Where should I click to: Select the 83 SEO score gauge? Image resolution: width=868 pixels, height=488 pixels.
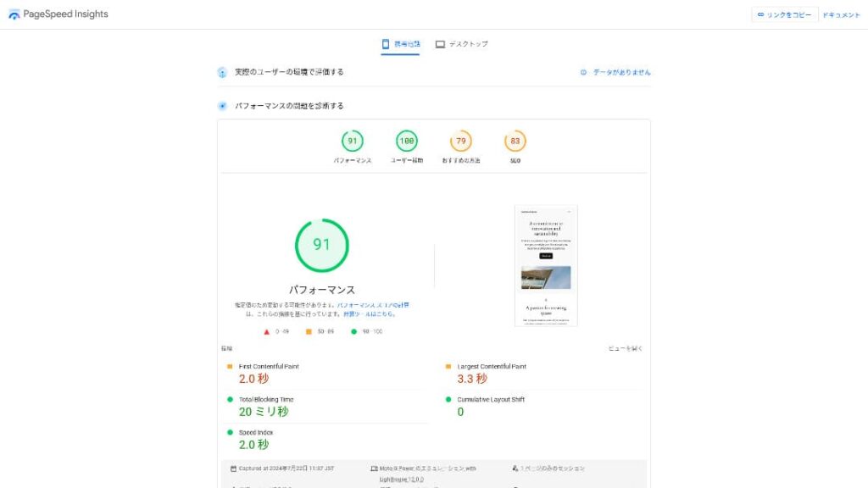coord(515,141)
